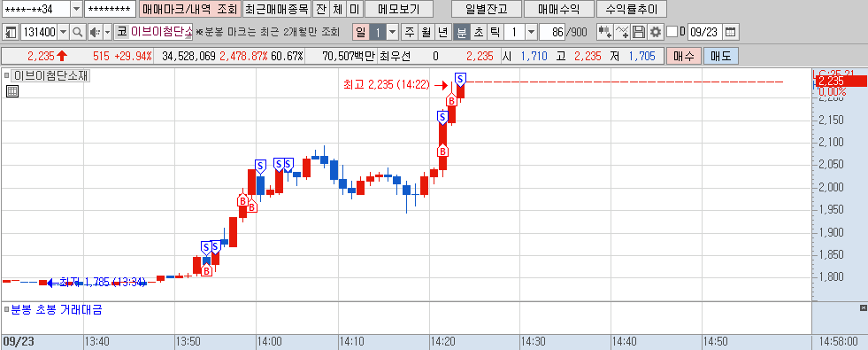The height and width of the screenshot is (350, 868).
Task: Click the left-panel toggle icon before stock code
Action: pyautogui.click(x=11, y=32)
